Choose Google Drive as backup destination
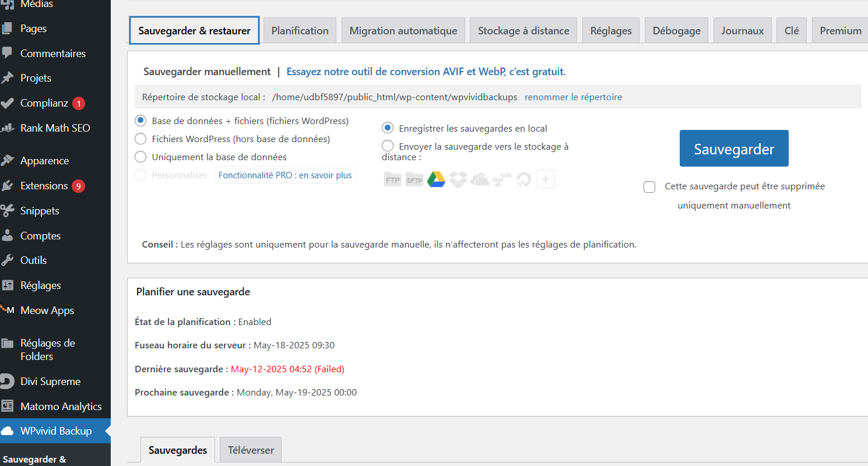Image resolution: width=868 pixels, height=466 pixels. [x=436, y=179]
